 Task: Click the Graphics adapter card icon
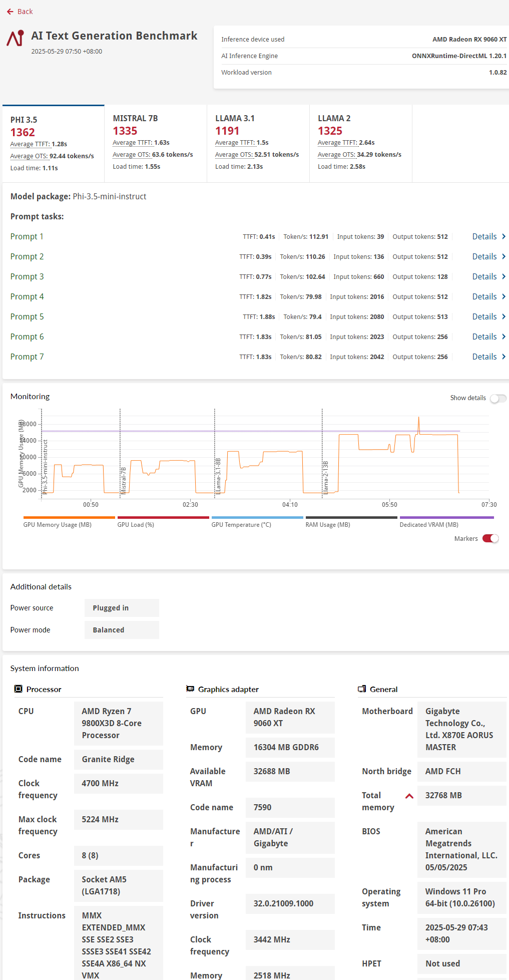[190, 689]
